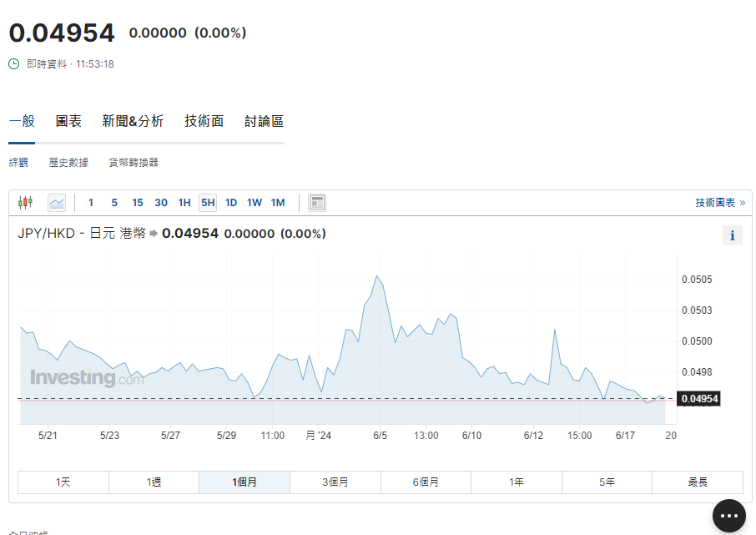The width and height of the screenshot is (756, 535).
Task: Open the 新聞&分析 tab
Action: click(x=133, y=121)
